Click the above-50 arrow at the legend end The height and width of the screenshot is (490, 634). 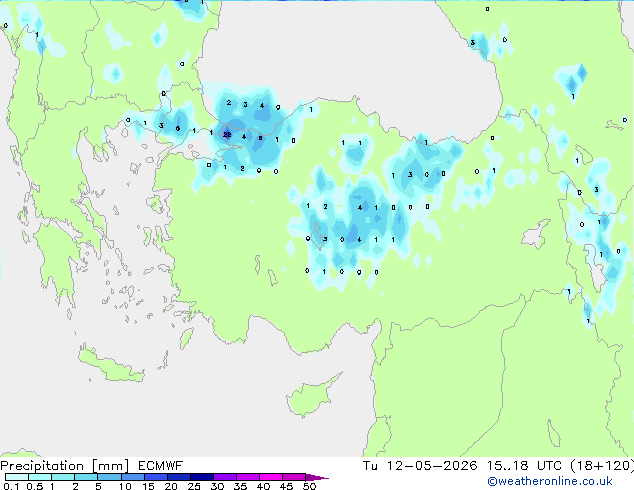(317, 477)
